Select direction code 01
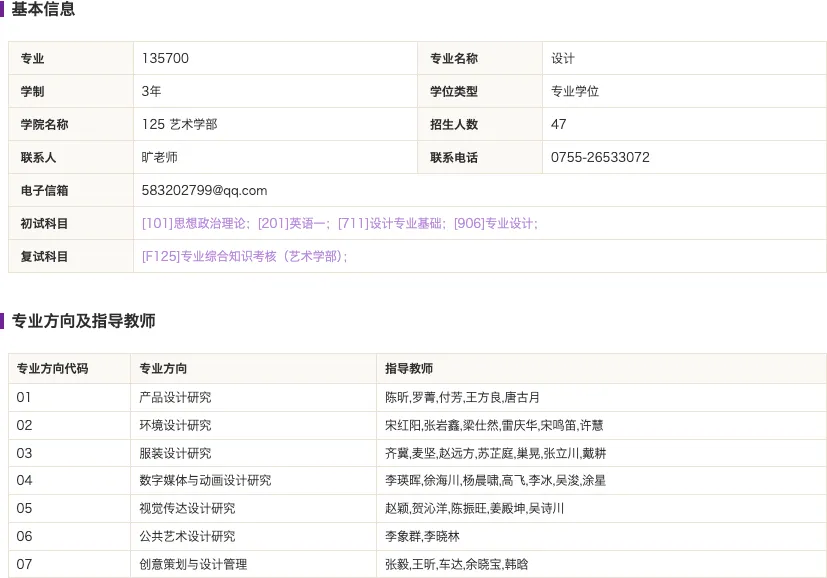 [x=24, y=397]
